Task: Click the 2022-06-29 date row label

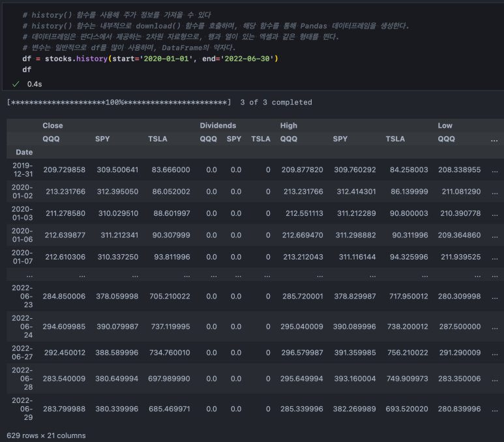Action: click(x=22, y=409)
